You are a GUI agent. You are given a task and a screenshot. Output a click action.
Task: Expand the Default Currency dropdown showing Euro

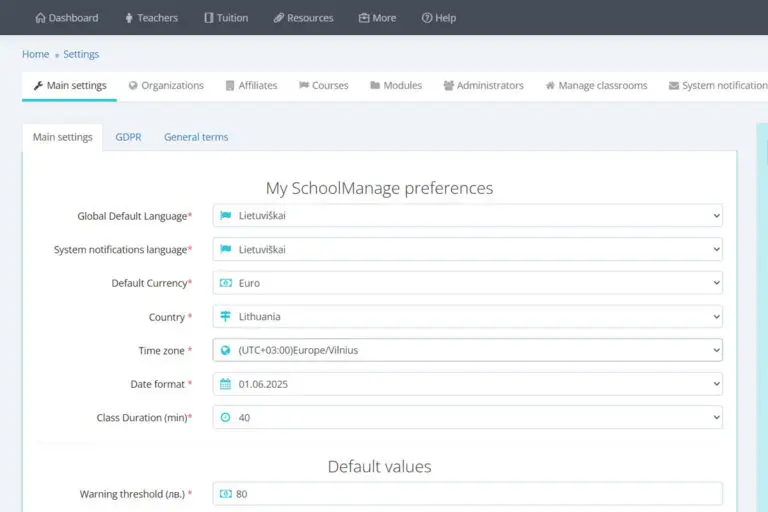pyautogui.click(x=468, y=283)
